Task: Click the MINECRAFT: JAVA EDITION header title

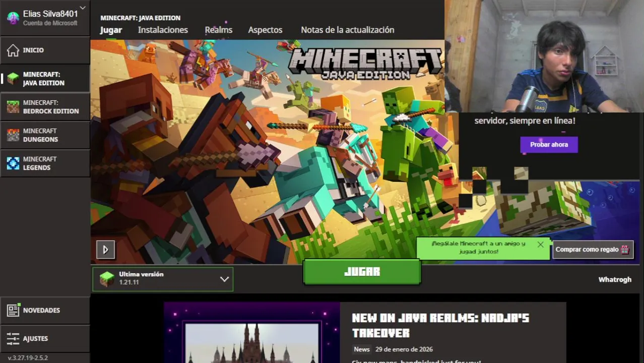Action: coord(140,18)
